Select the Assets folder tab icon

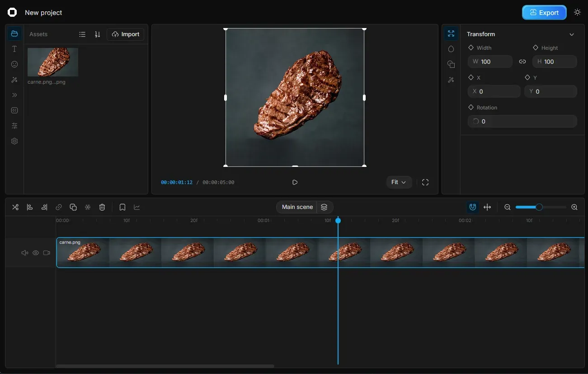[14, 34]
